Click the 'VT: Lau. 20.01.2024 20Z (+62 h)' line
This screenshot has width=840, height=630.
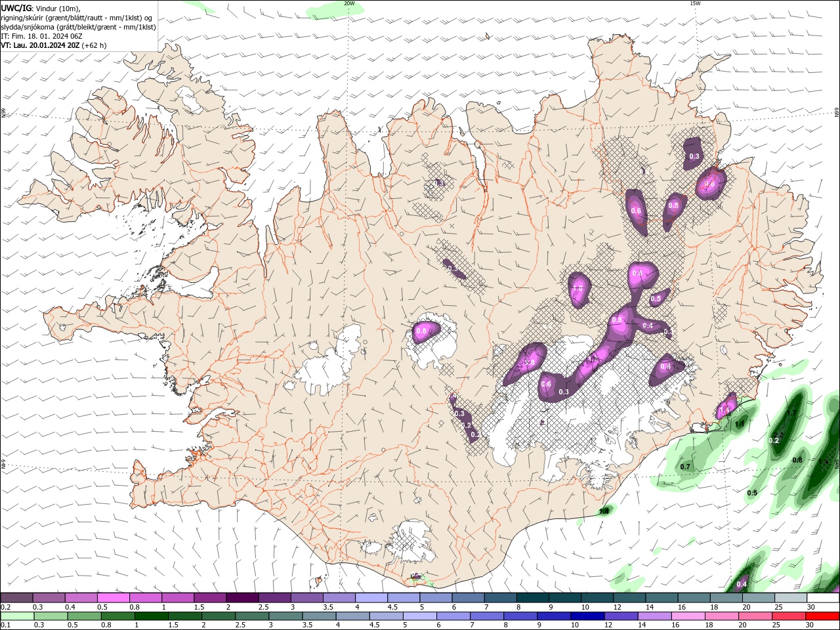pyautogui.click(x=53, y=45)
